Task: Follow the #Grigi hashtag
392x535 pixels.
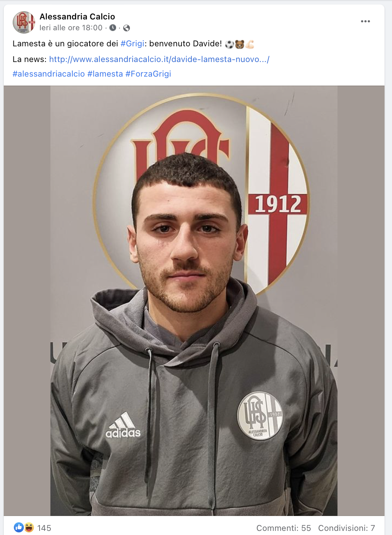Action: [133, 44]
